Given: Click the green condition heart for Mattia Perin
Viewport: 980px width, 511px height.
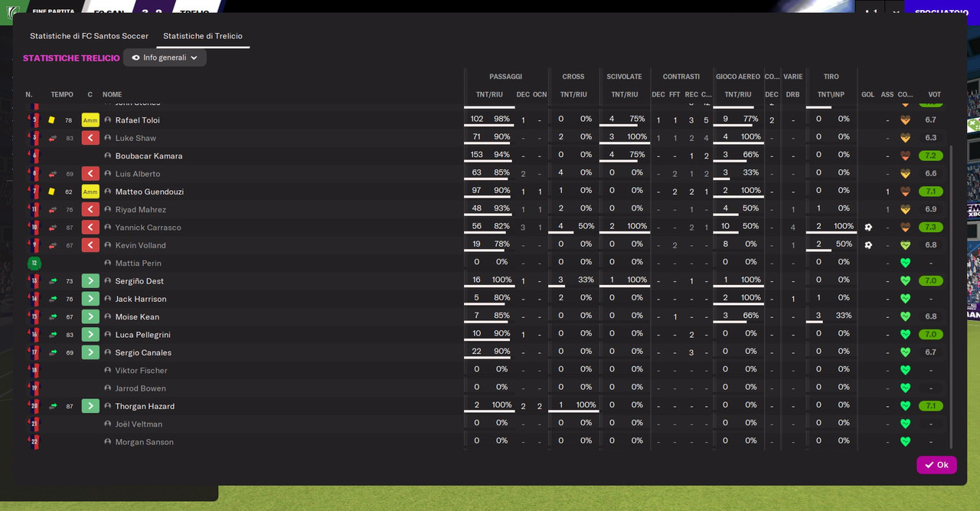Looking at the screenshot, I should pyautogui.click(x=905, y=263).
